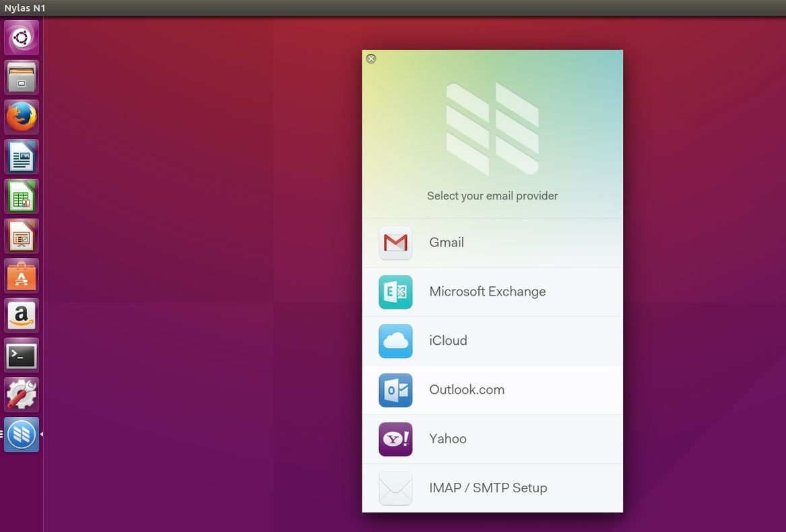Open Ubuntu Software Center icon
This screenshot has height=532, width=786.
22,276
